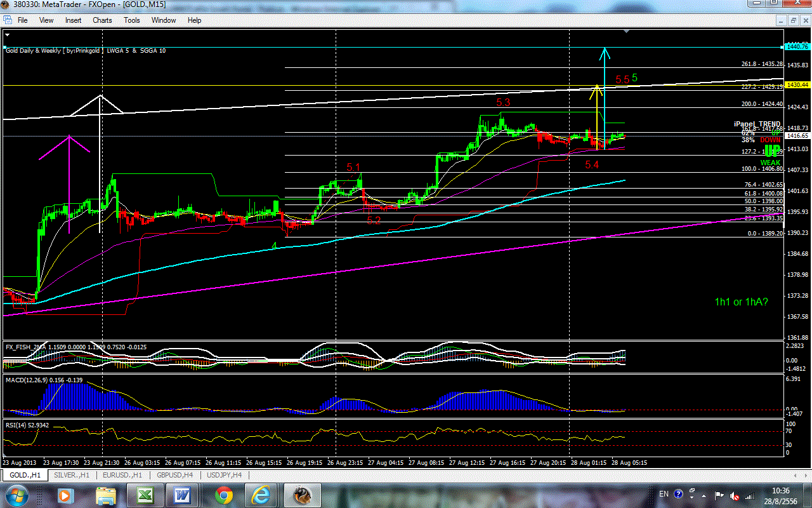
Task: Click the green '1h1 or 1hA?' note
Action: tap(741, 302)
